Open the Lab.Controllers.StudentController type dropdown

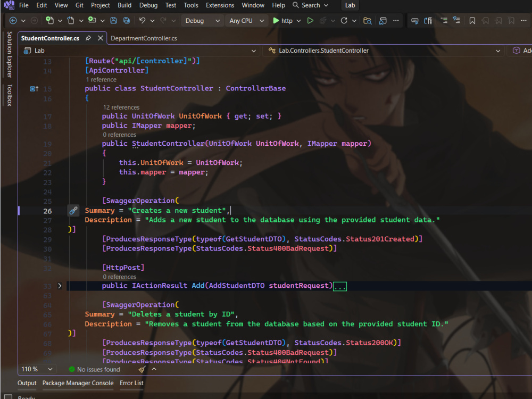coord(498,51)
